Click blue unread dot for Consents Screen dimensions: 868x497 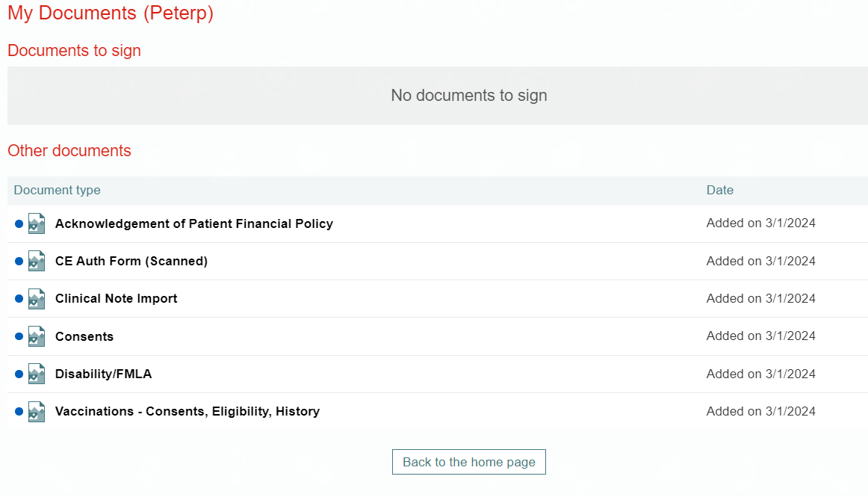tap(19, 336)
